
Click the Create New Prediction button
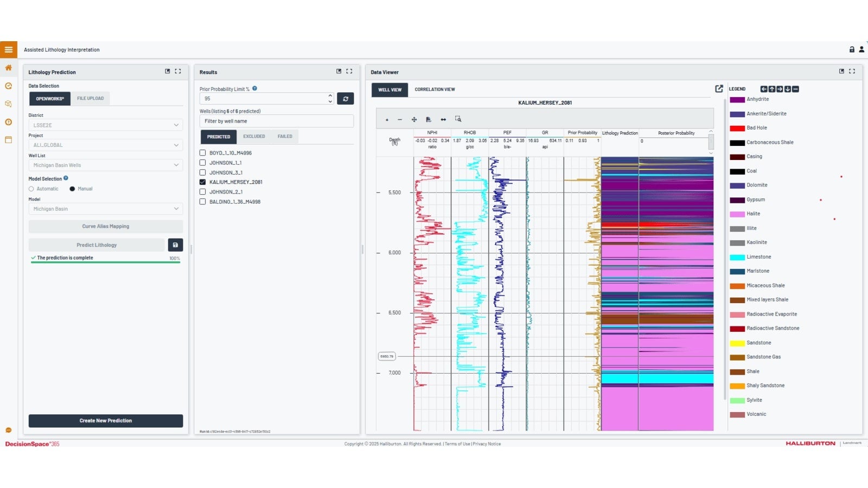click(105, 420)
